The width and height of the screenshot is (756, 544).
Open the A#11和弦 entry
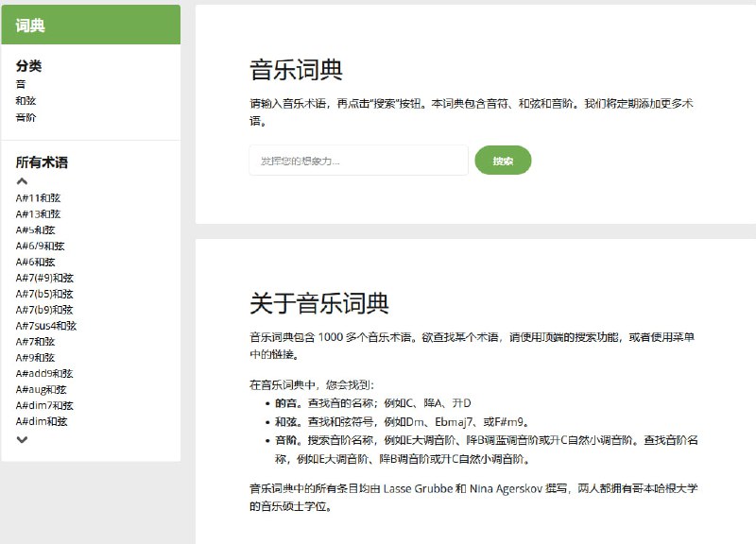(x=38, y=197)
